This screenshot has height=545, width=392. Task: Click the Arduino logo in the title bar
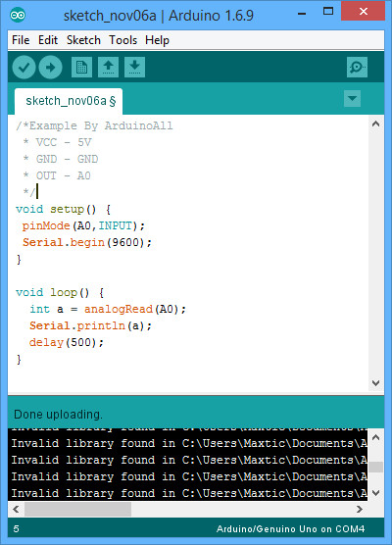pos(18,16)
